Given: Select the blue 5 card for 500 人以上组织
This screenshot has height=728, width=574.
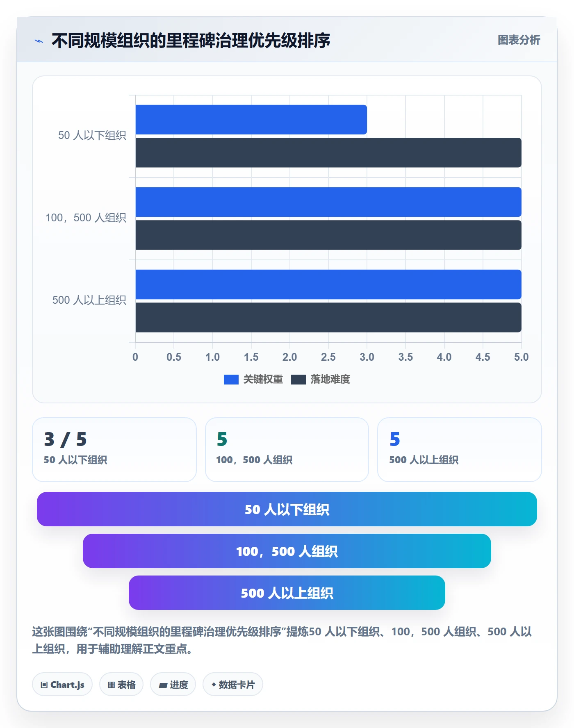Looking at the screenshot, I should coord(460,450).
